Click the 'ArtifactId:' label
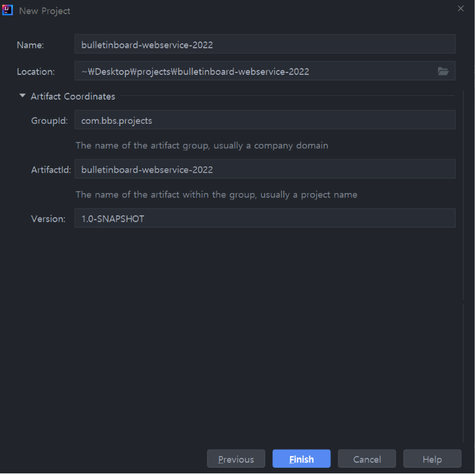476x474 pixels. pyautogui.click(x=51, y=170)
